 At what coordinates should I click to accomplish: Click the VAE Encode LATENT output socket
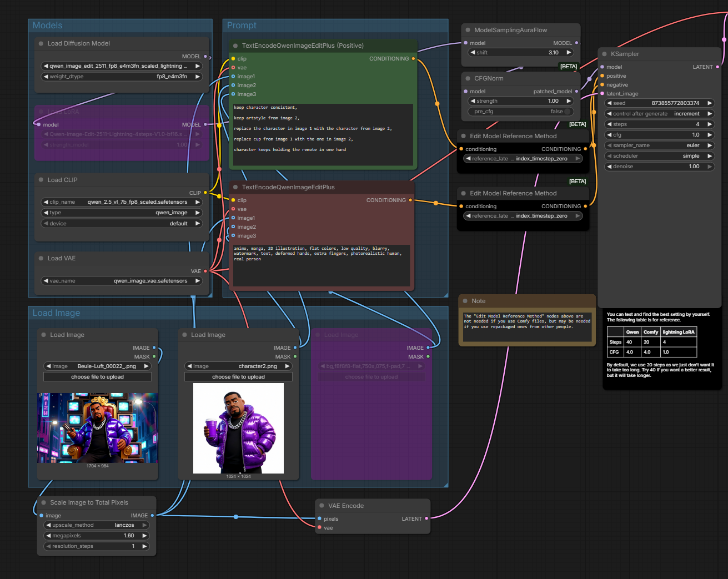[426, 518]
